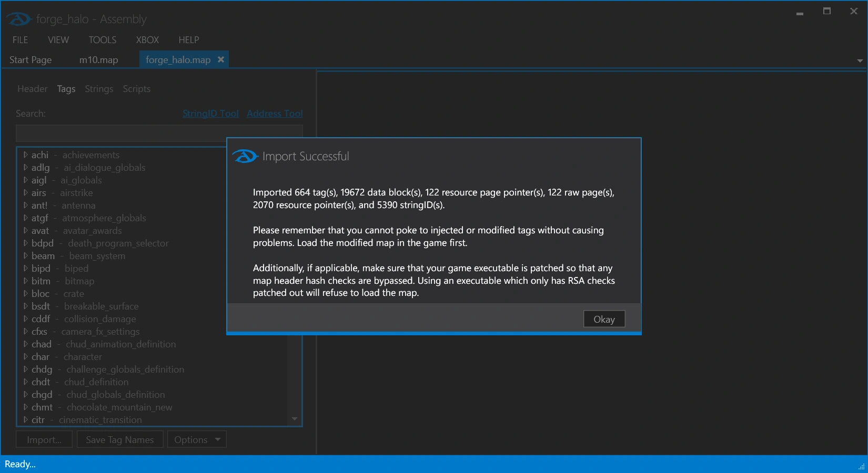
Task: Open the Tags sub-tab
Action: click(66, 89)
